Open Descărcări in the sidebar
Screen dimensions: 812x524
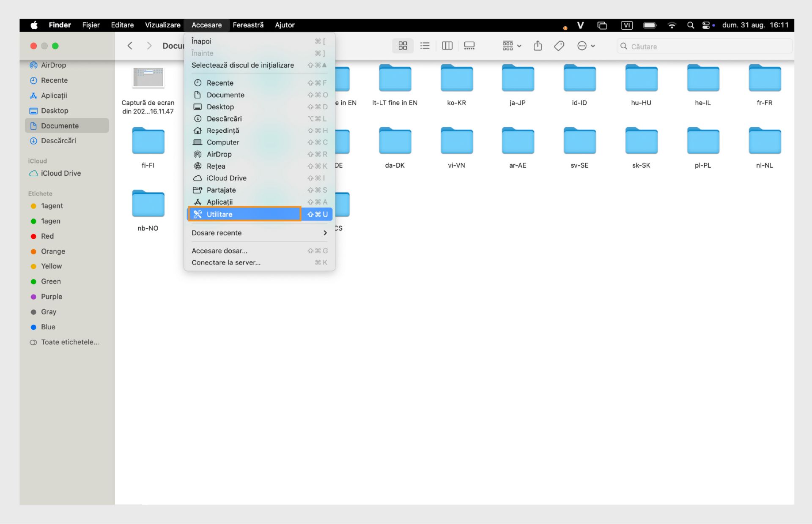click(58, 141)
